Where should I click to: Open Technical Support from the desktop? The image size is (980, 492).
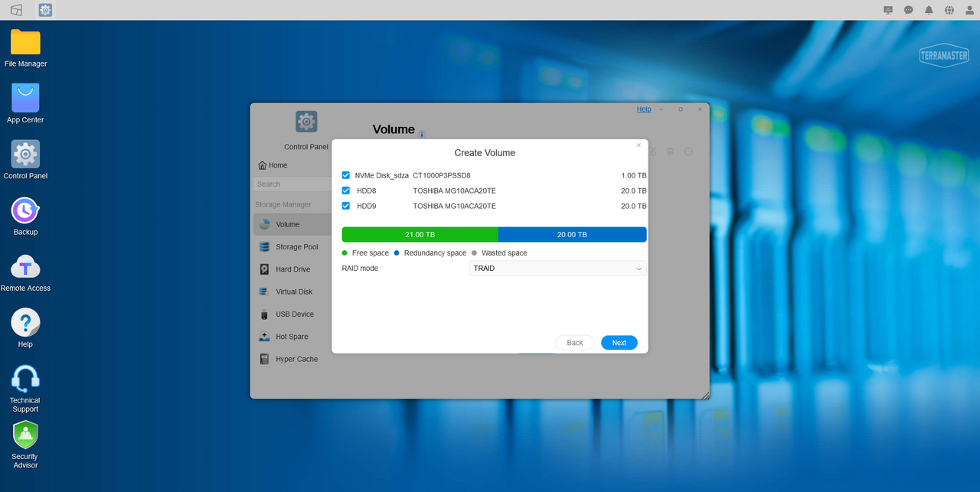(x=25, y=380)
